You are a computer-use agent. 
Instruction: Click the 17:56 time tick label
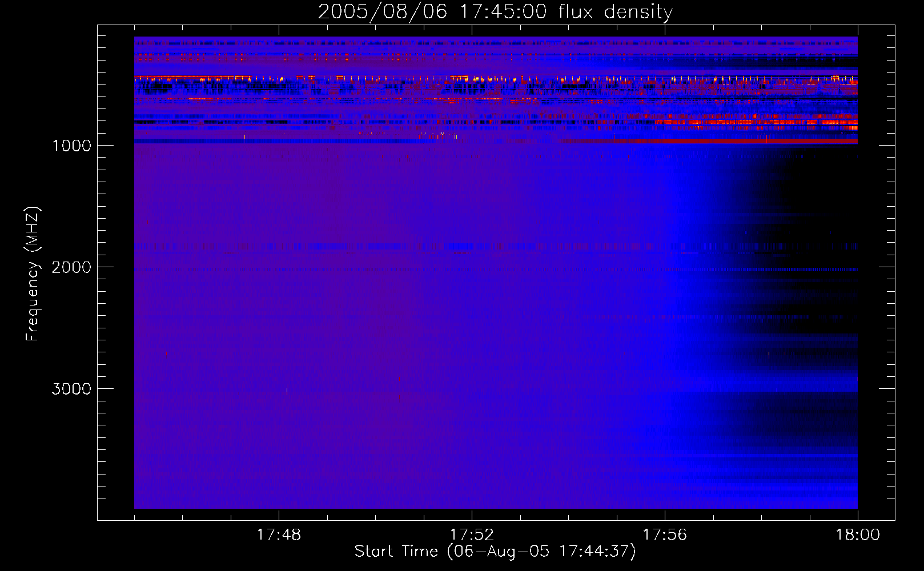(665, 535)
